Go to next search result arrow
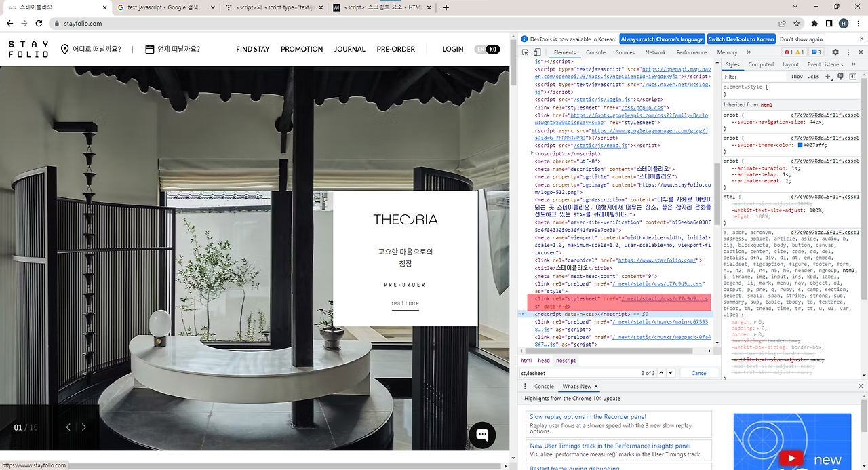This screenshot has width=868, height=470. click(670, 373)
